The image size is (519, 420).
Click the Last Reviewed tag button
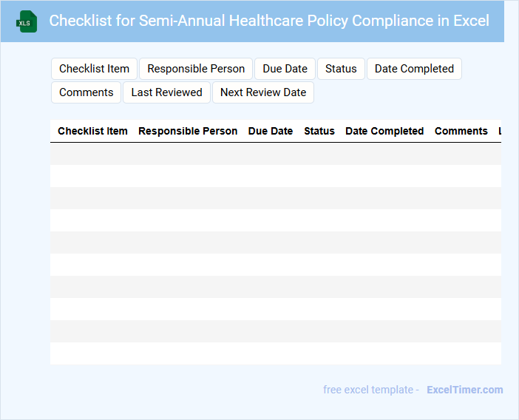pyautogui.click(x=166, y=92)
